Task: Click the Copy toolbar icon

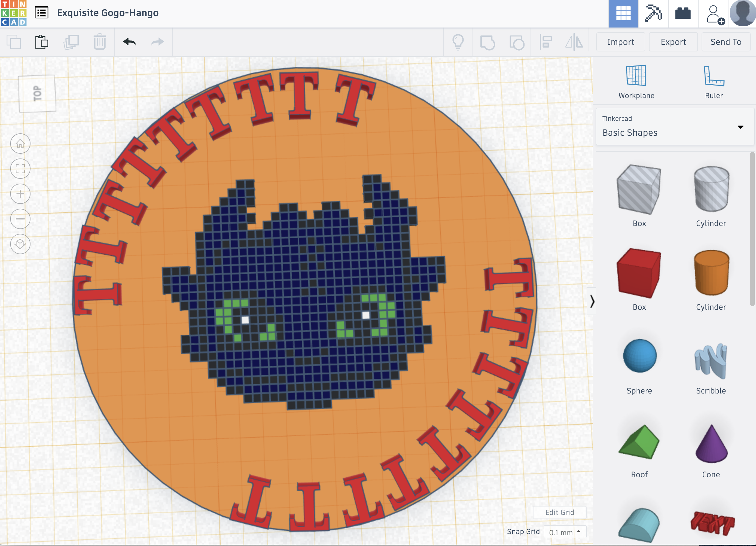Action: click(x=14, y=42)
